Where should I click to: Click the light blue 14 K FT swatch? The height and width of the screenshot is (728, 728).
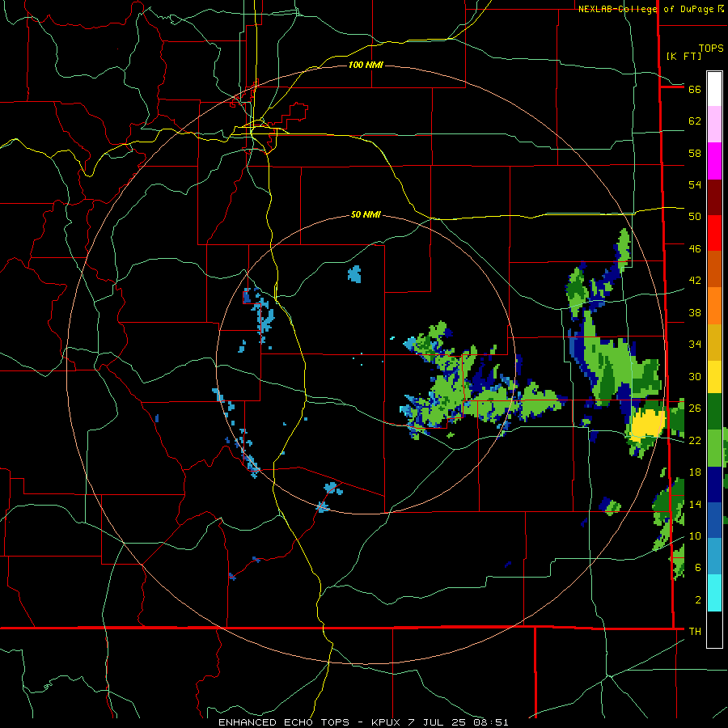(714, 557)
